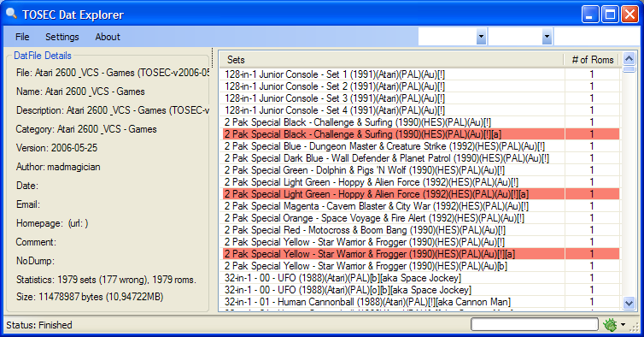Click the toolbar search text field

[x=597, y=37]
